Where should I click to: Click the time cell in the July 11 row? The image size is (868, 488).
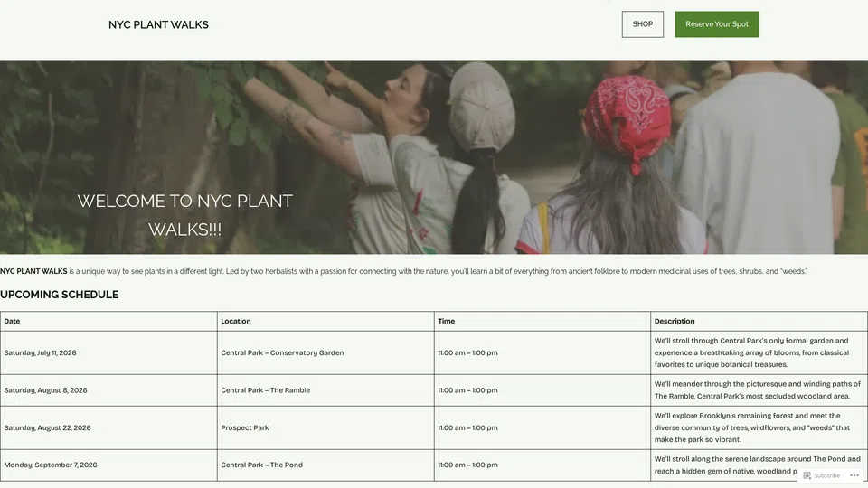point(542,352)
